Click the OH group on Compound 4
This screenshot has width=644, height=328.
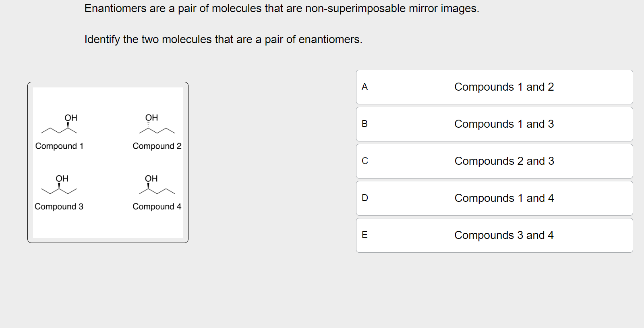(x=151, y=179)
